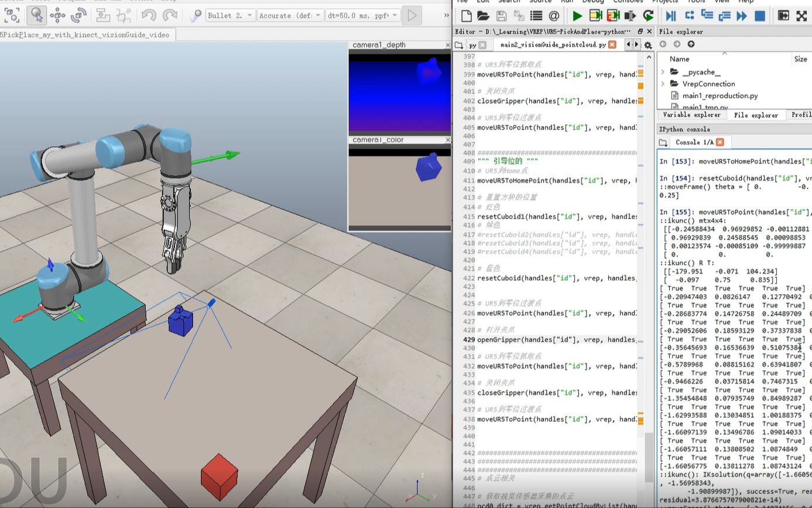The image size is (812, 508).
Task: Close the camera1_depth floating view
Action: [x=447, y=45]
